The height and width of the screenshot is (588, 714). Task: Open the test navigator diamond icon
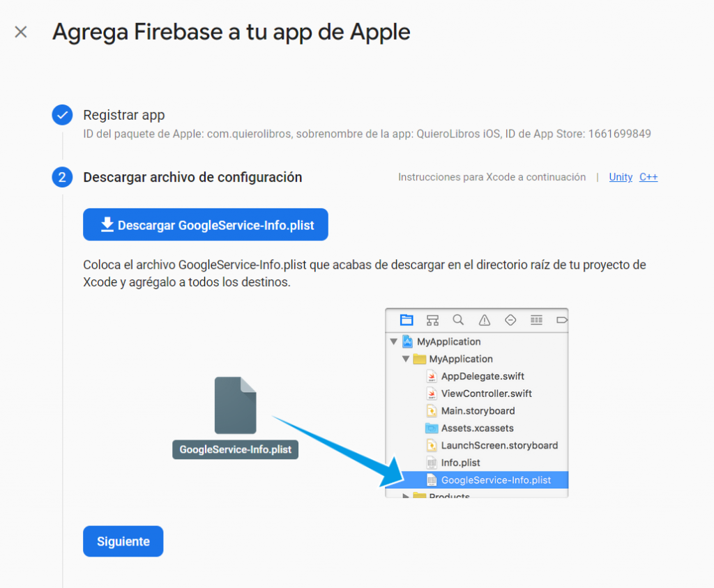point(510,320)
